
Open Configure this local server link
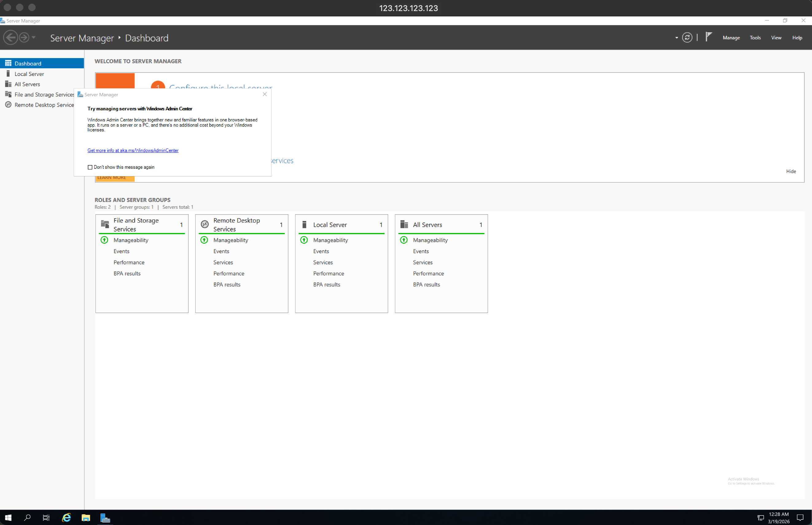pyautogui.click(x=221, y=87)
